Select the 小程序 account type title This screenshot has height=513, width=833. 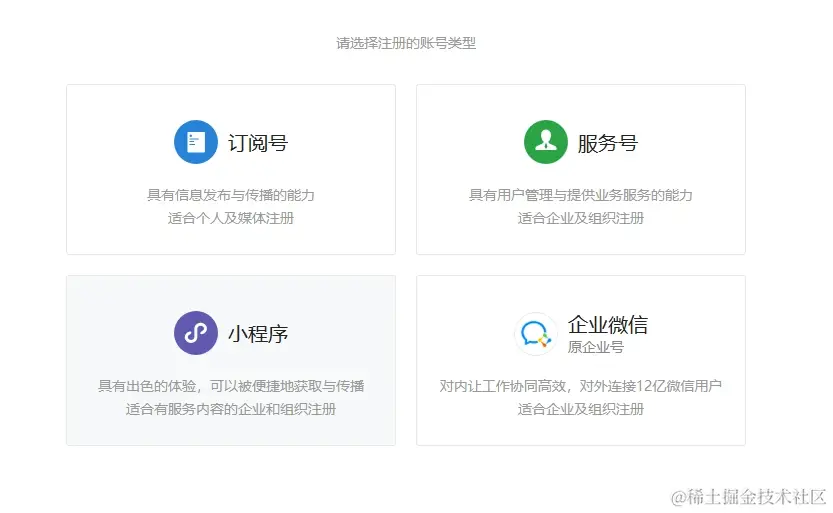tap(258, 334)
